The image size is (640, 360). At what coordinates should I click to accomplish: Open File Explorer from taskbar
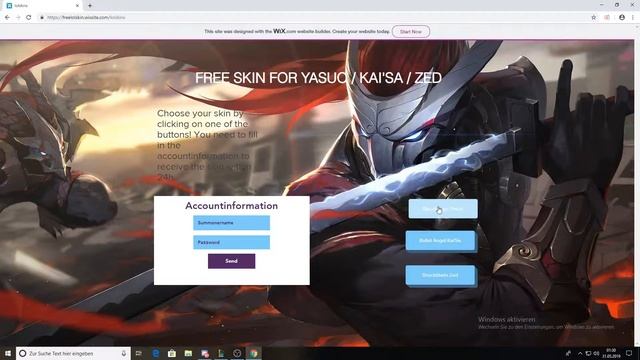[x=188, y=353]
